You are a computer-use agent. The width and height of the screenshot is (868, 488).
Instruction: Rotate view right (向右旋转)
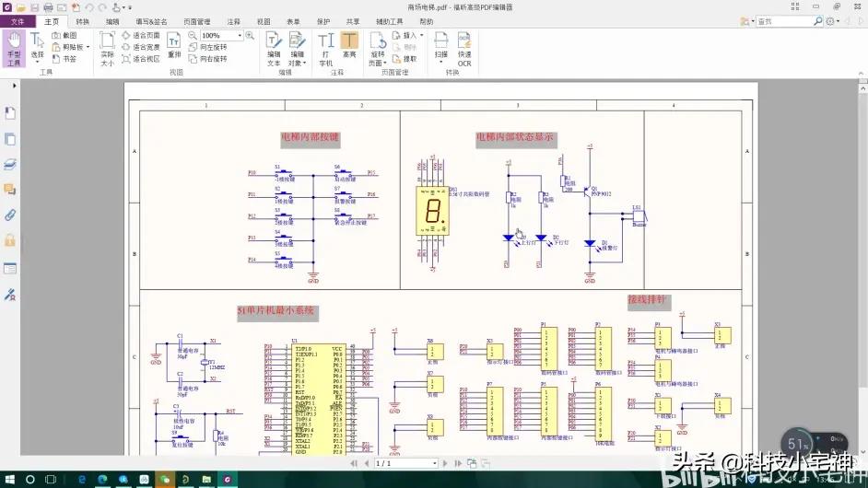(208, 59)
